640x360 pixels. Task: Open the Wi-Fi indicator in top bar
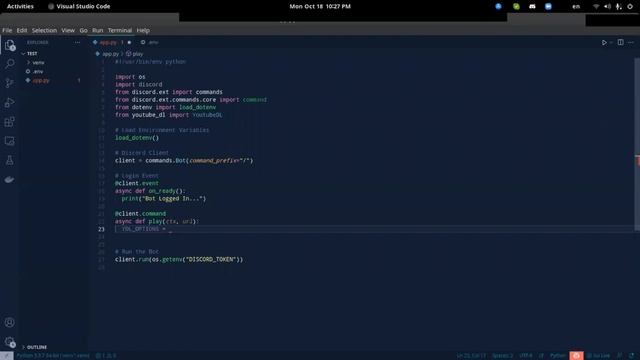[x=596, y=7]
